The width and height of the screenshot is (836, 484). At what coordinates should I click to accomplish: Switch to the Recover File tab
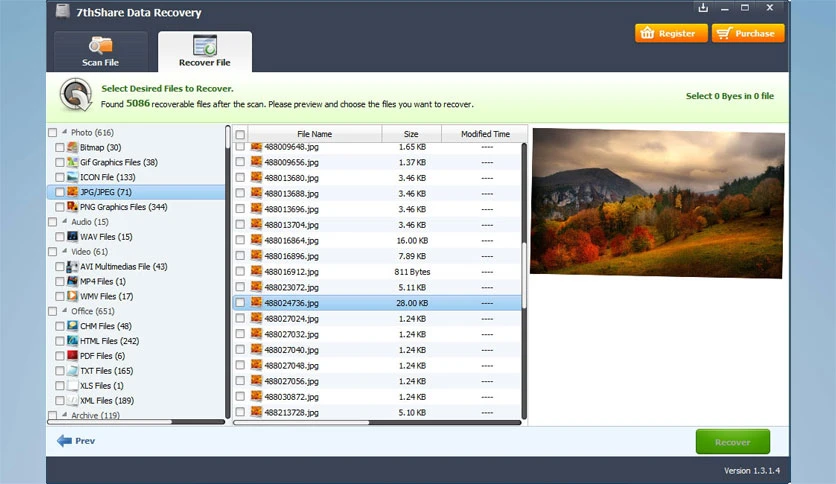point(205,51)
